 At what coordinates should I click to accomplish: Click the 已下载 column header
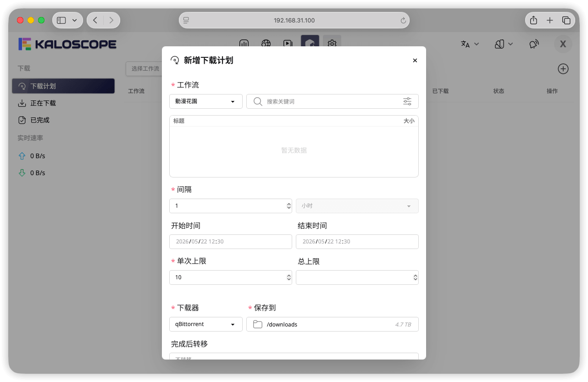[440, 91]
